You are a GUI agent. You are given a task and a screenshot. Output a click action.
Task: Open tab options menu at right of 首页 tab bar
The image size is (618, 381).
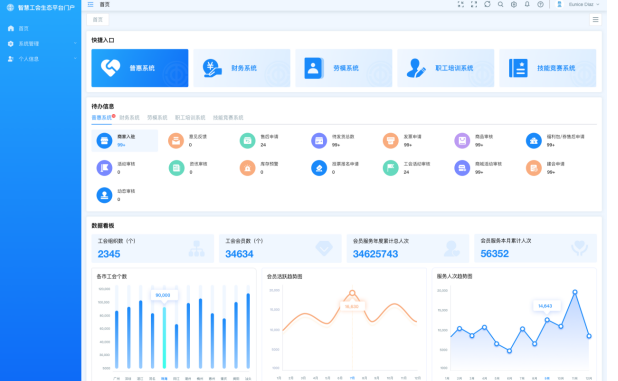[x=595, y=19]
